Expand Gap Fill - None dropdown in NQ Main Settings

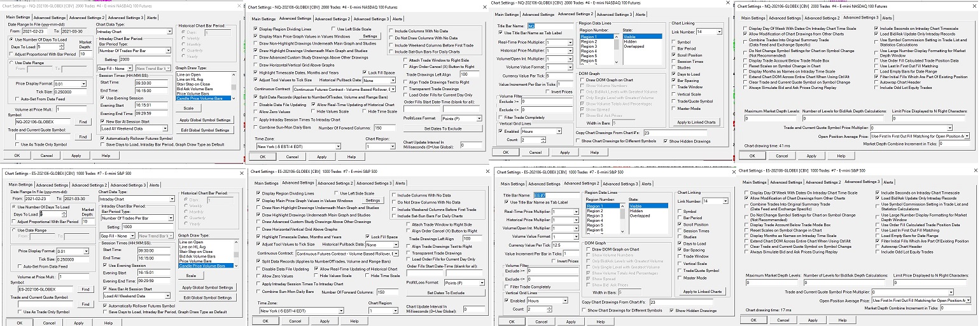pyautogui.click(x=114, y=68)
